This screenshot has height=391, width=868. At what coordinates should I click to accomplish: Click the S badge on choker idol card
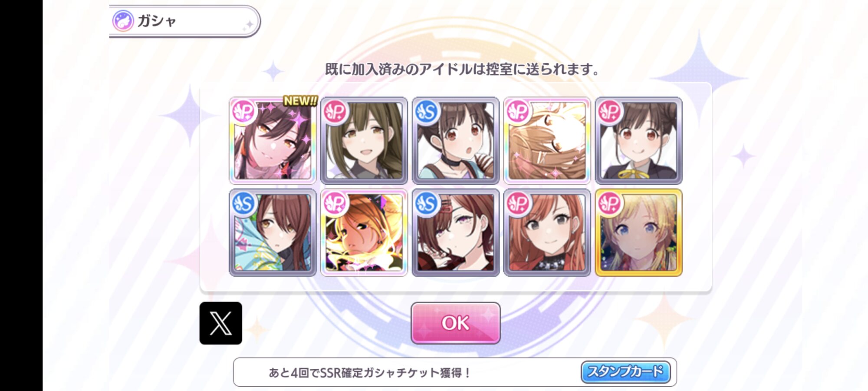[427, 112]
